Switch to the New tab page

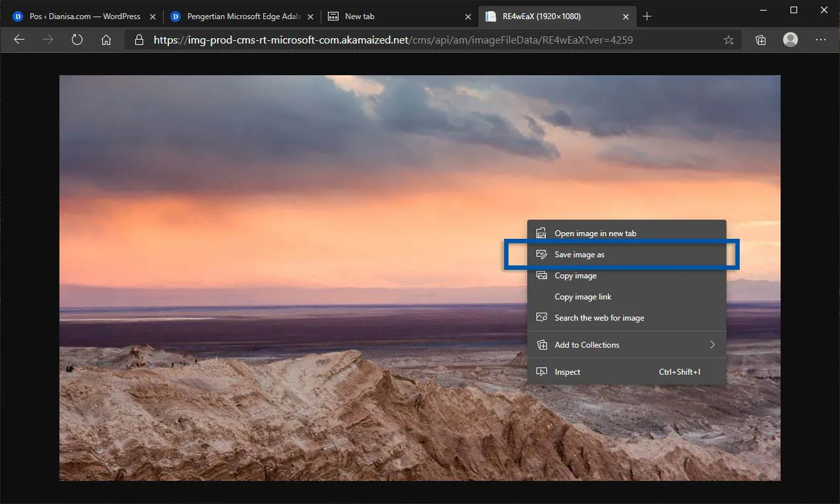point(360,16)
